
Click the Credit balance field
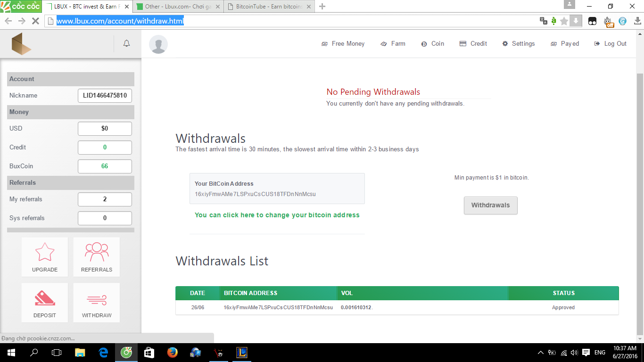[105, 148]
